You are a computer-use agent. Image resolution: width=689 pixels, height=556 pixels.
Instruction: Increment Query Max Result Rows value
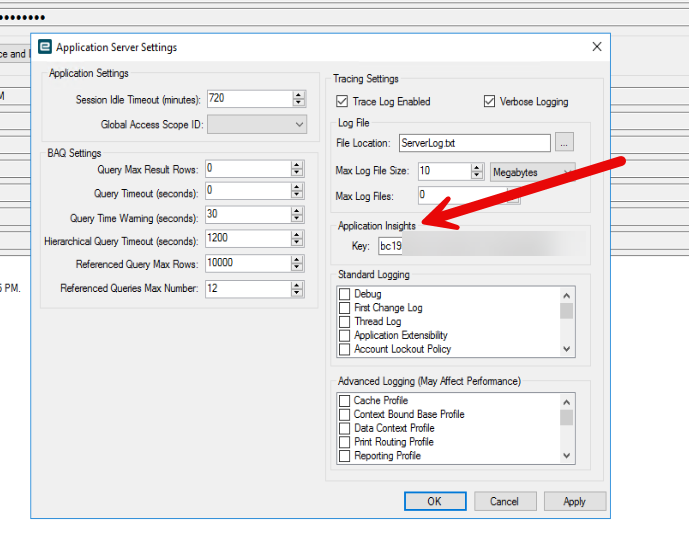pyautogui.click(x=297, y=165)
